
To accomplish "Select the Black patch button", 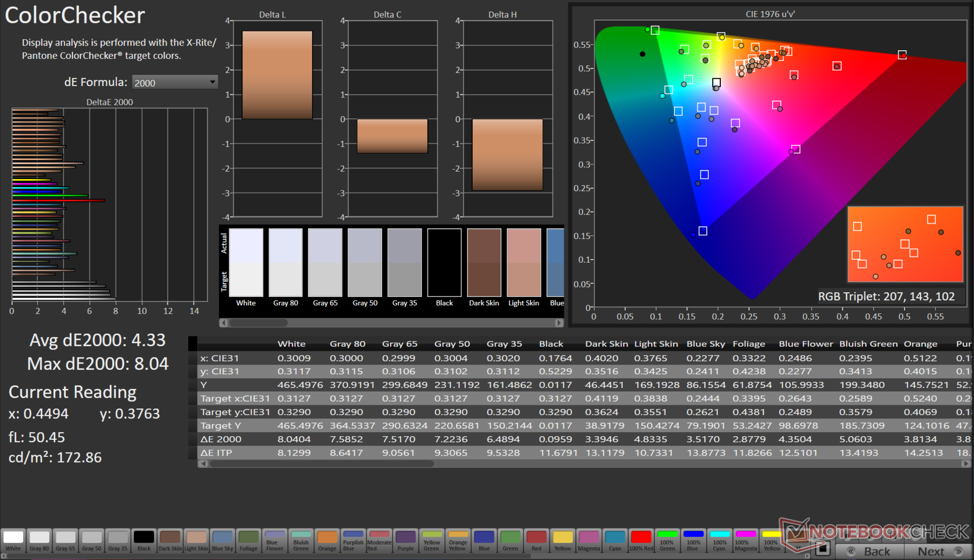I will tap(144, 540).
